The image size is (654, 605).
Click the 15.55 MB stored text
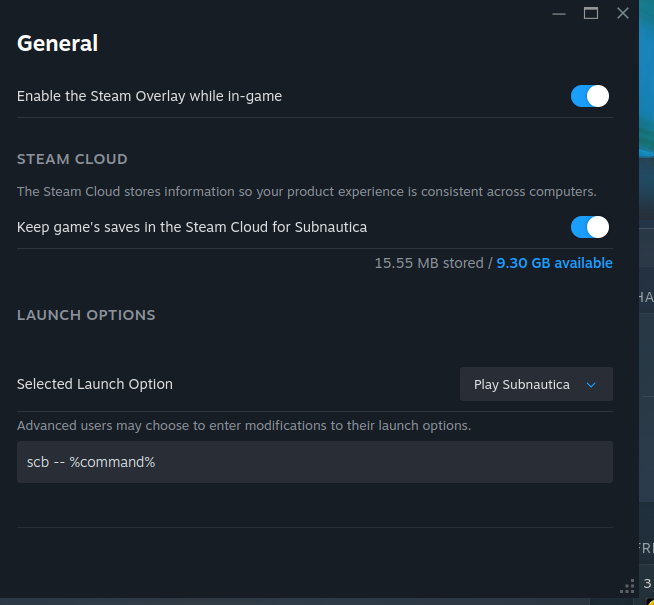pos(429,263)
